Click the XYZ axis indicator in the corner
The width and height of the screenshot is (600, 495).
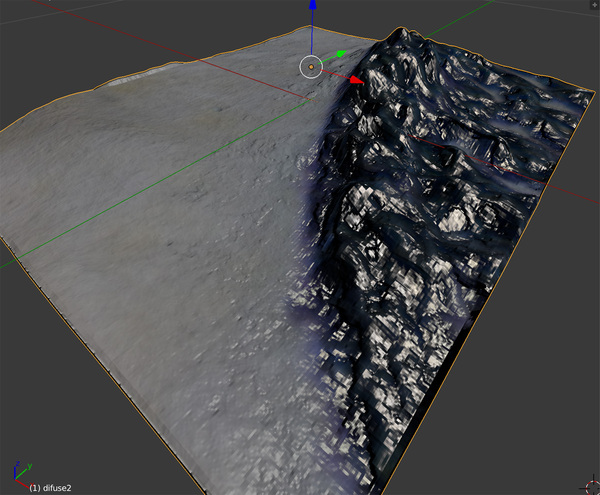pos(18,473)
